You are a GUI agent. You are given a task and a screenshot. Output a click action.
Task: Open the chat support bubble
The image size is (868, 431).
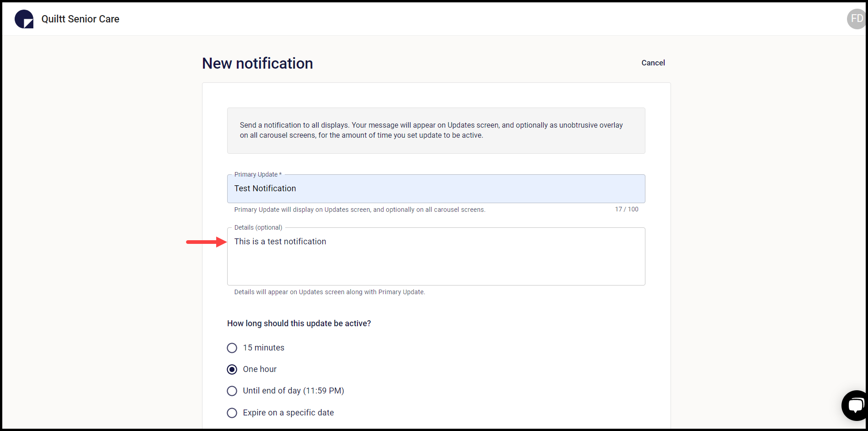[x=854, y=405]
